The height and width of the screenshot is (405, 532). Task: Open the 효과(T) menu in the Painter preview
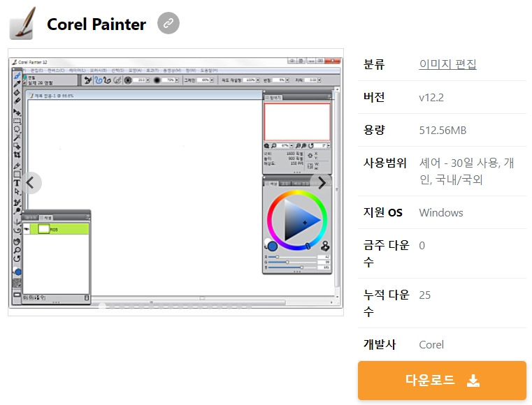tap(152, 70)
